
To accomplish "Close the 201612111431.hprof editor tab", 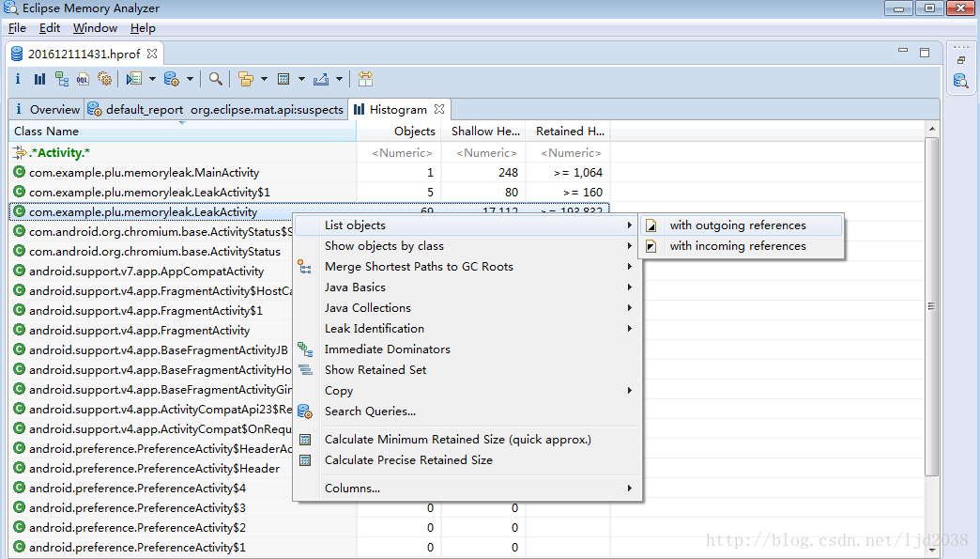I will [152, 54].
